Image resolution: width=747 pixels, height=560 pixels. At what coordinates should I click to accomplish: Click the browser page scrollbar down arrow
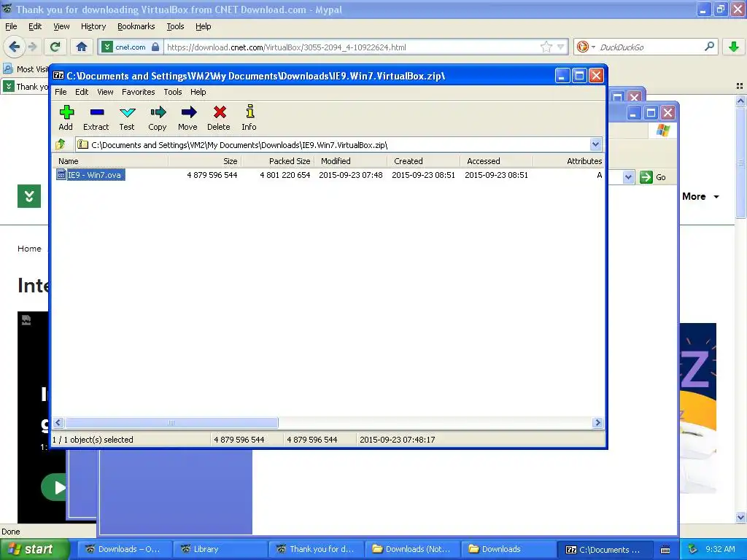pos(740,517)
